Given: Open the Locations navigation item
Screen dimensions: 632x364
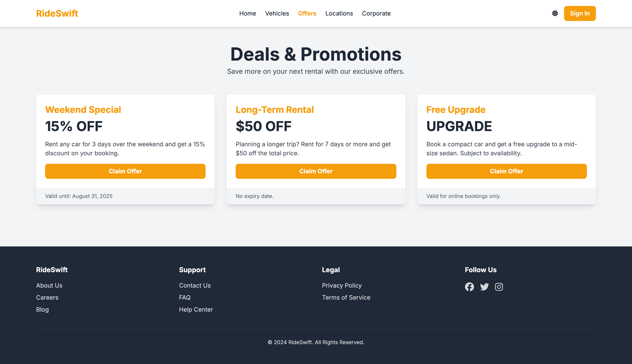Looking at the screenshot, I should click(x=339, y=13).
